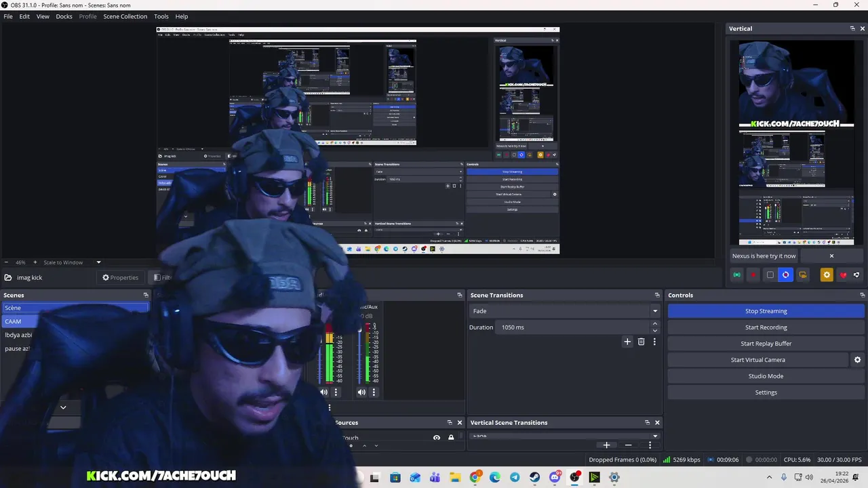
Task: Toggle the Start Virtual Camera button
Action: click(757, 360)
